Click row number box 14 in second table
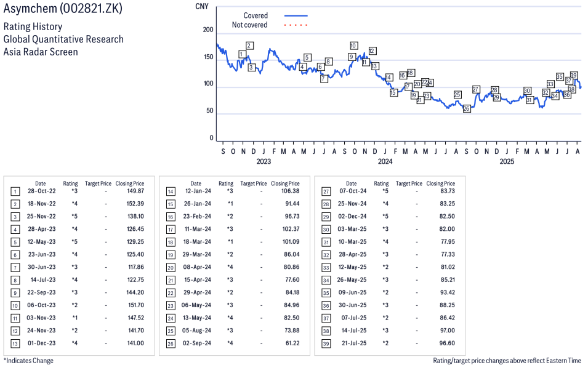The height and width of the screenshot is (365, 588). point(171,192)
